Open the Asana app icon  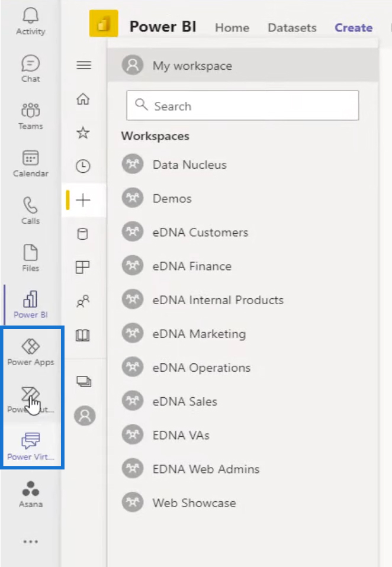click(30, 494)
